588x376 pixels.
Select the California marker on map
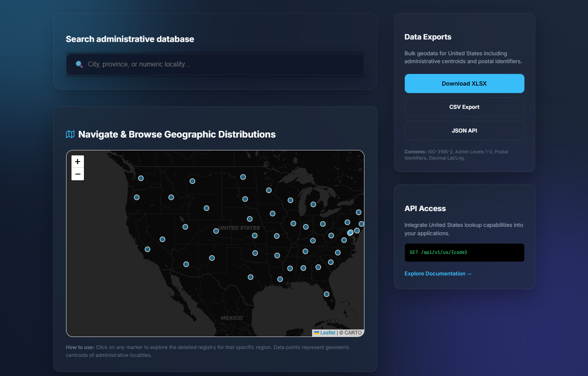[148, 249]
